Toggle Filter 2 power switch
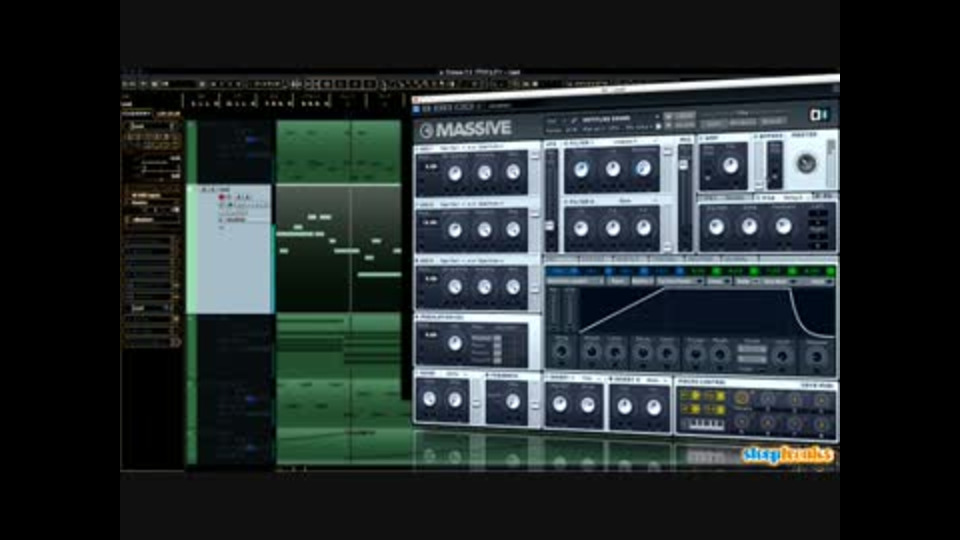 566,201
